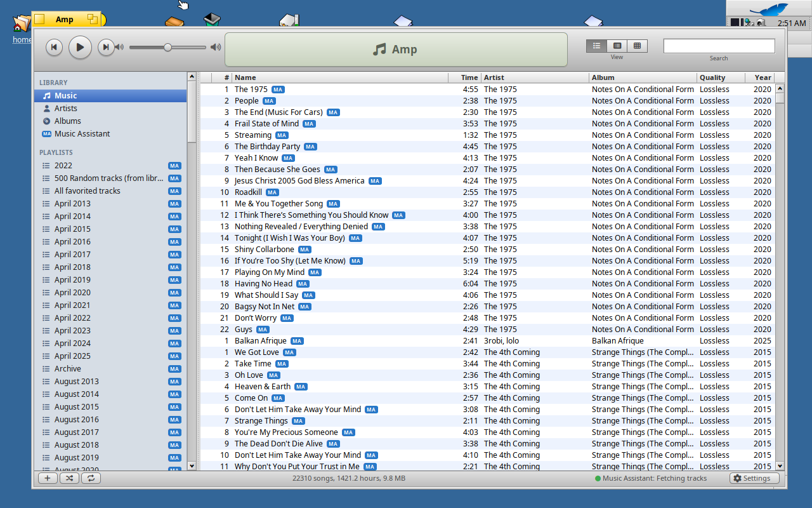Click the Amp now-playing display
Screen dimensions: 812x508
pyautogui.click(x=396, y=50)
